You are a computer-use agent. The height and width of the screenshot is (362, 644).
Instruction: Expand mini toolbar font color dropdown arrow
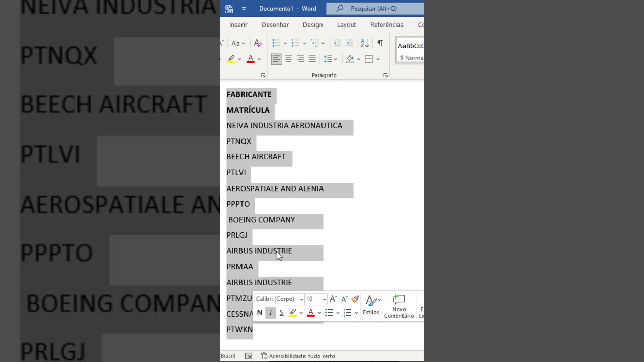coord(319,313)
